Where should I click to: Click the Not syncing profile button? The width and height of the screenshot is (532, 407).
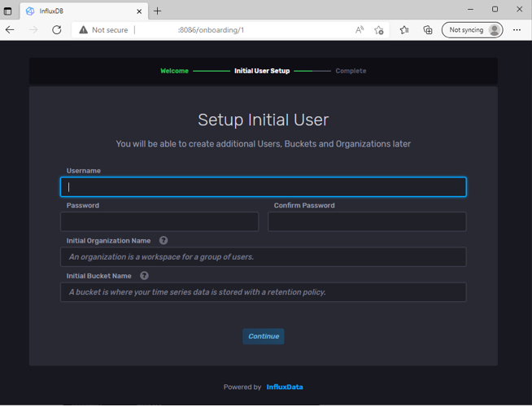click(x=472, y=30)
